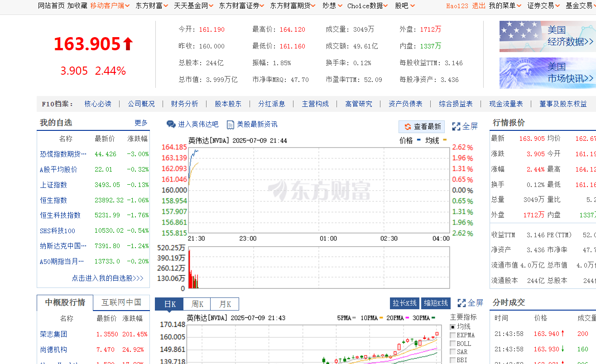Image resolution: width=596 pixels, height=364 pixels.
Task: Open 恒生指数 in watchlist
Action: [x=53, y=200]
